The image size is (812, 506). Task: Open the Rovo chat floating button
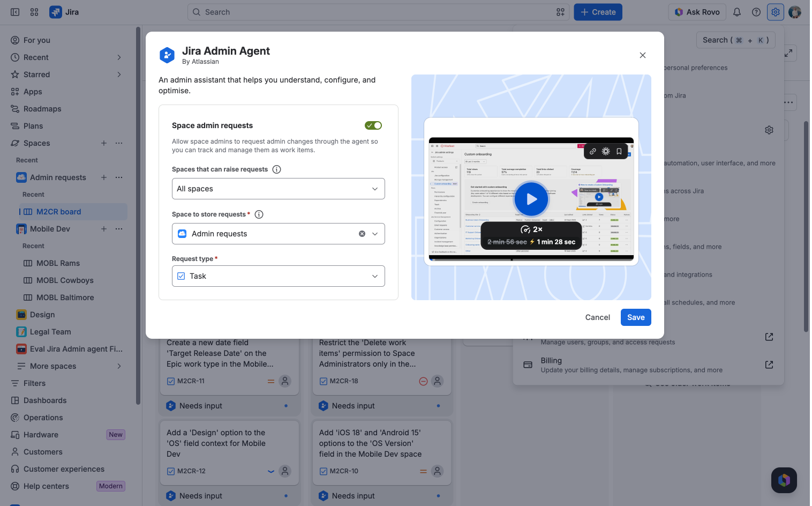pos(784,480)
